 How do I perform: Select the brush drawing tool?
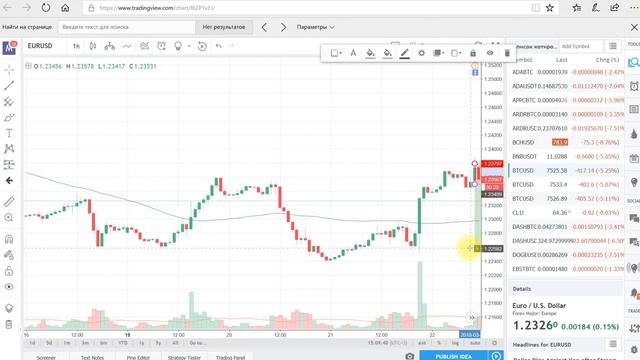9,118
